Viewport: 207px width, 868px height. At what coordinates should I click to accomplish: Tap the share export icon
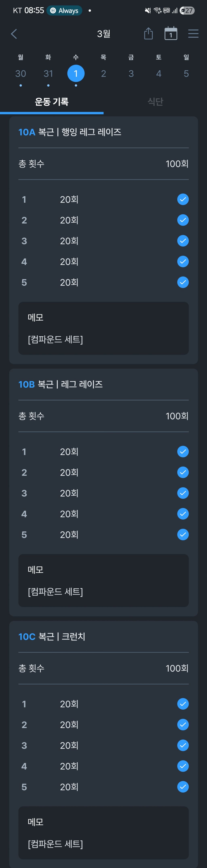coord(148,34)
